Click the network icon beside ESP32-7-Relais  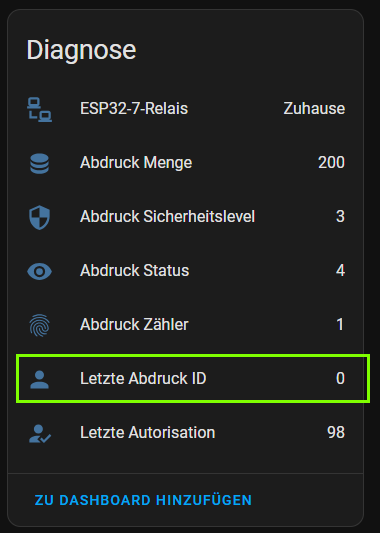39,109
